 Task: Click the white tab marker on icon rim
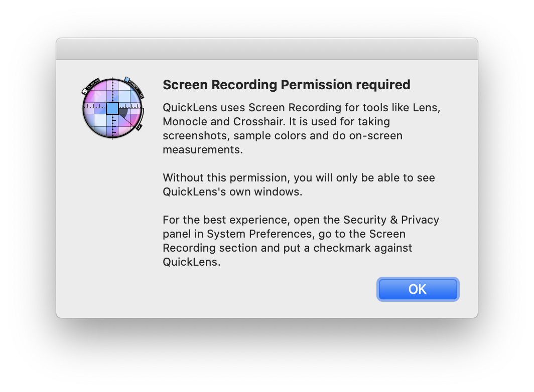click(x=84, y=91)
